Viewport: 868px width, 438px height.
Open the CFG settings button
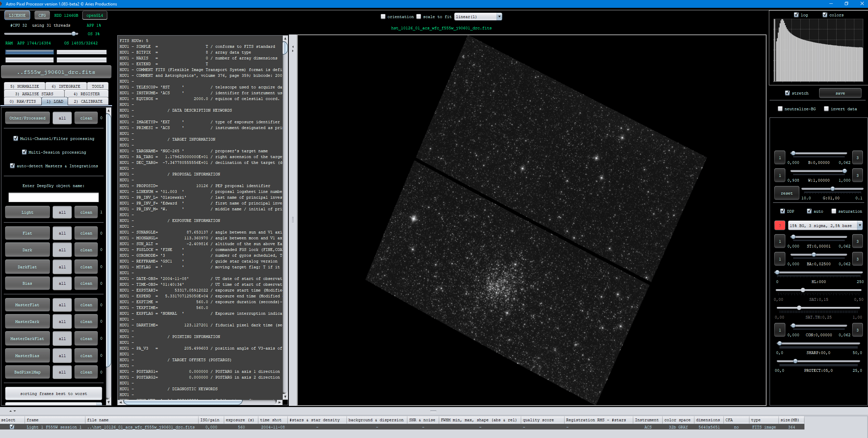coord(42,15)
